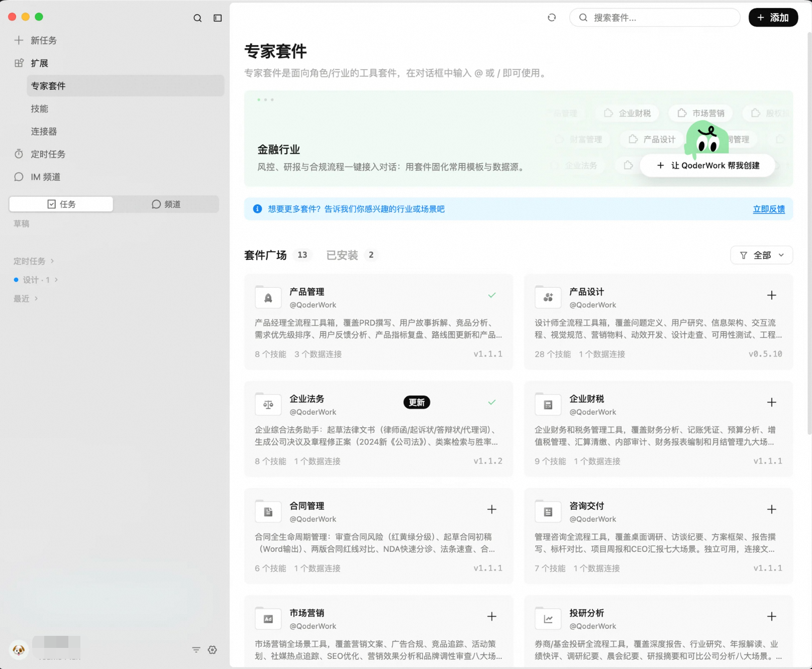Add the 企业财税 kit via plus icon

(x=772, y=402)
